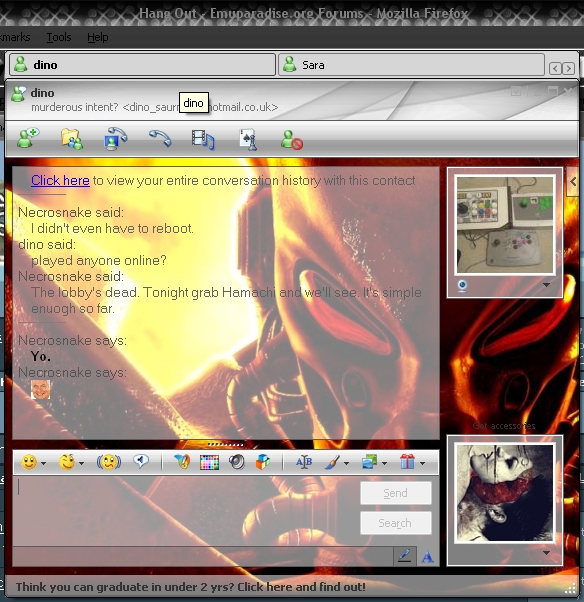
Task: Send a nudge to dino
Action: pyautogui.click(x=109, y=462)
